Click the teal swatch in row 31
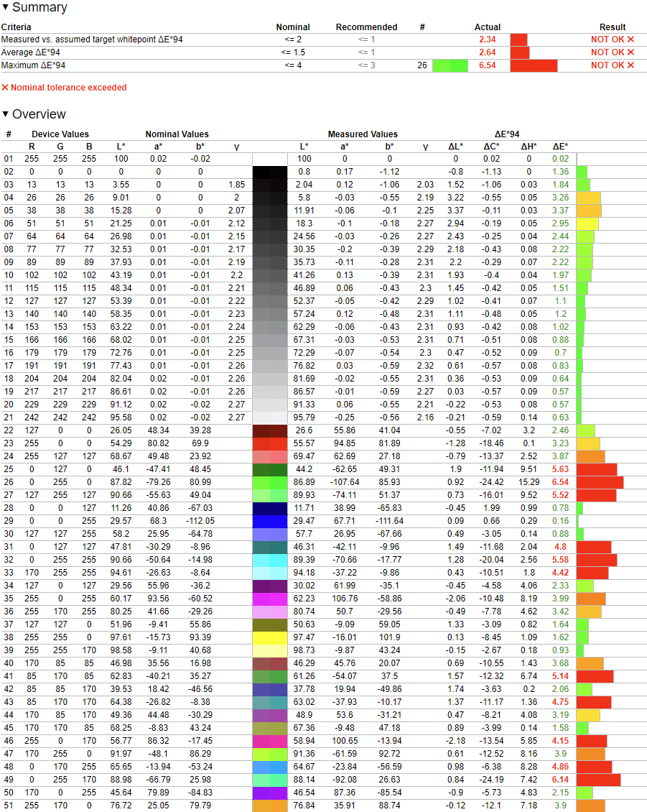The height and width of the screenshot is (812, 647). click(x=270, y=547)
